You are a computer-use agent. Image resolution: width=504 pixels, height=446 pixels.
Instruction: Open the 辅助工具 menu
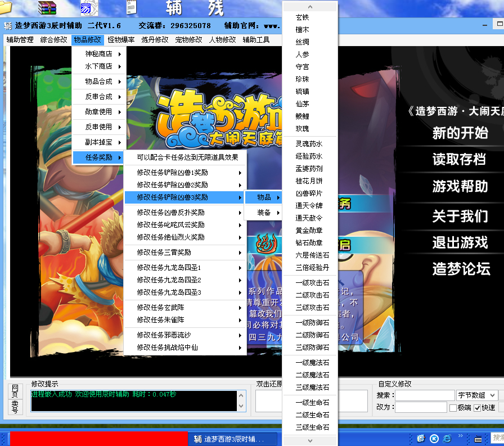click(256, 40)
